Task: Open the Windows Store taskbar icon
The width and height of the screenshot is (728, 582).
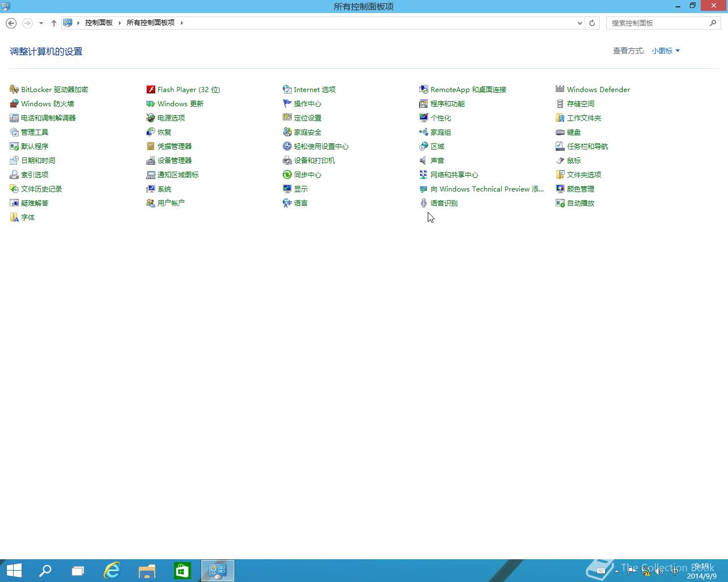Action: (x=182, y=571)
